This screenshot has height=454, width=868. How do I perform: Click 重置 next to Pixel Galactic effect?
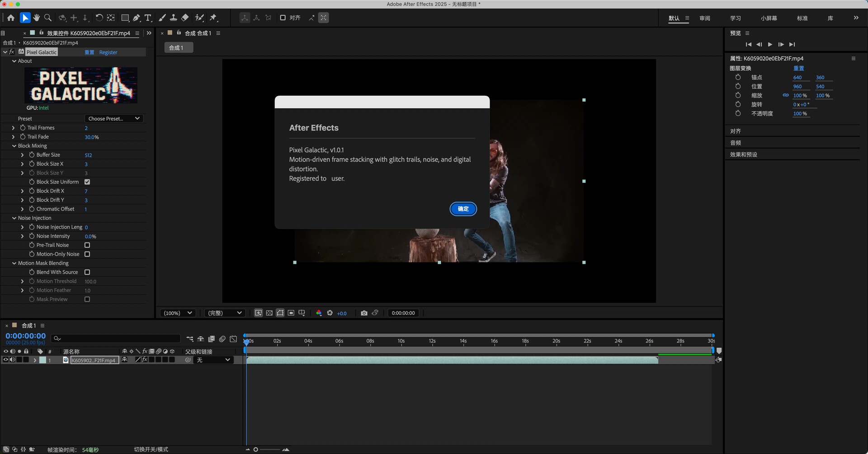click(x=90, y=52)
